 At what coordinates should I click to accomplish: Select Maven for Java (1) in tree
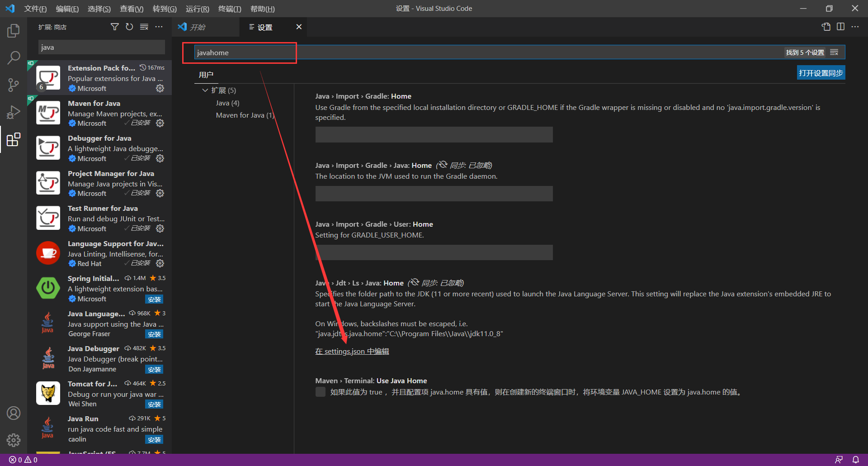245,115
